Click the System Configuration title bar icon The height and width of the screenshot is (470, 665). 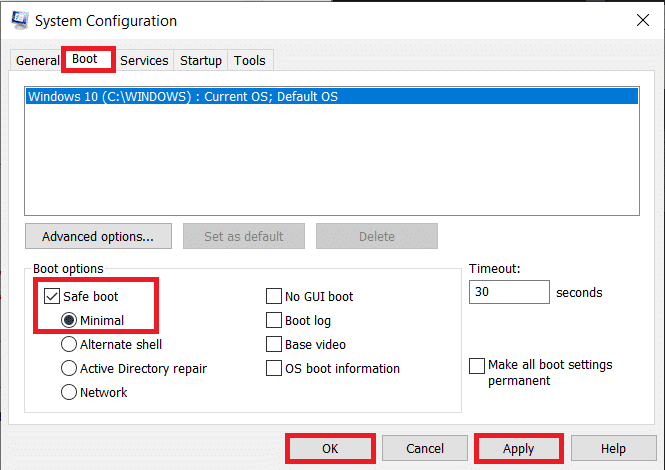[18, 19]
